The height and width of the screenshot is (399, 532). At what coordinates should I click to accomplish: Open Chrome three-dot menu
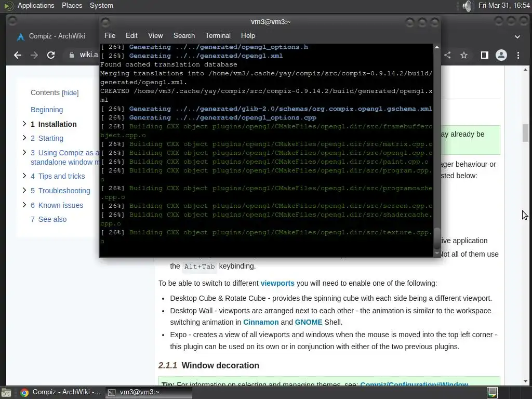point(518,55)
